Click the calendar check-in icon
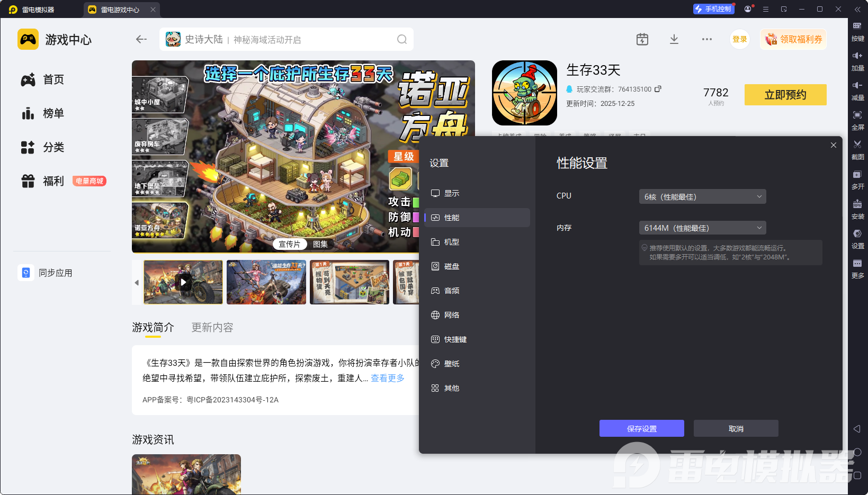Screen dimensions: 868x495 (x=642, y=39)
